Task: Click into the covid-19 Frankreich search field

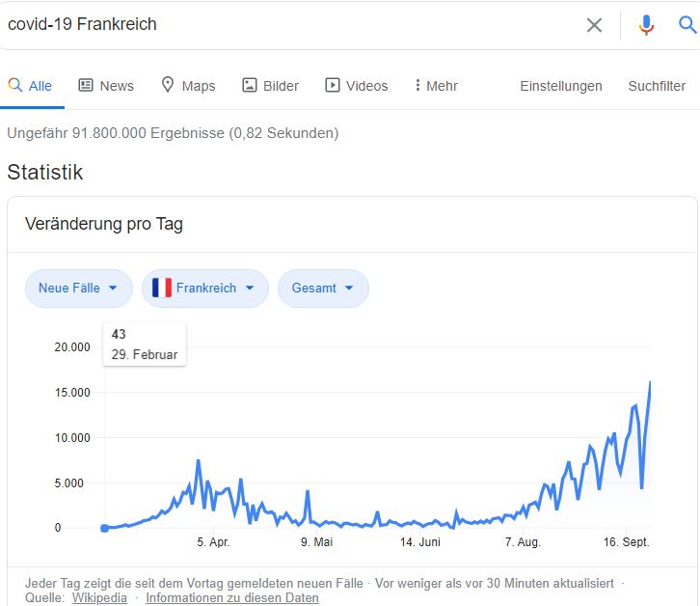Action: click(x=290, y=24)
